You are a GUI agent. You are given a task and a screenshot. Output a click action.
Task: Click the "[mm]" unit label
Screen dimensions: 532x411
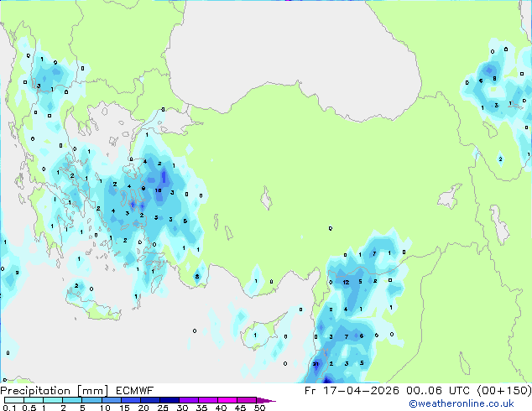pos(92,391)
